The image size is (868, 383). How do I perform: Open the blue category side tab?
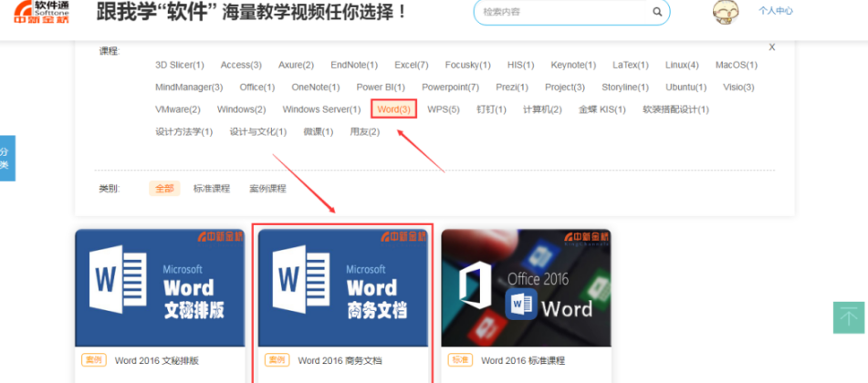click(6, 158)
